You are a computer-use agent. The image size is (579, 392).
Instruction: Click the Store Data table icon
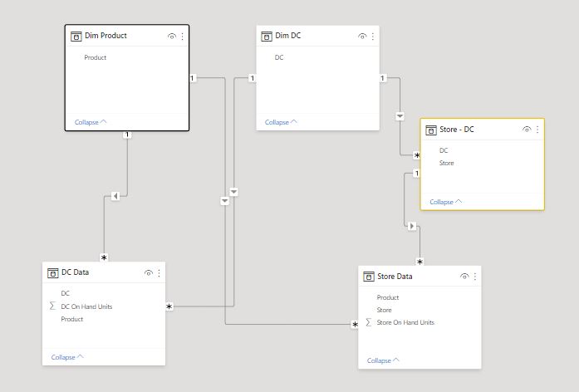click(x=369, y=277)
